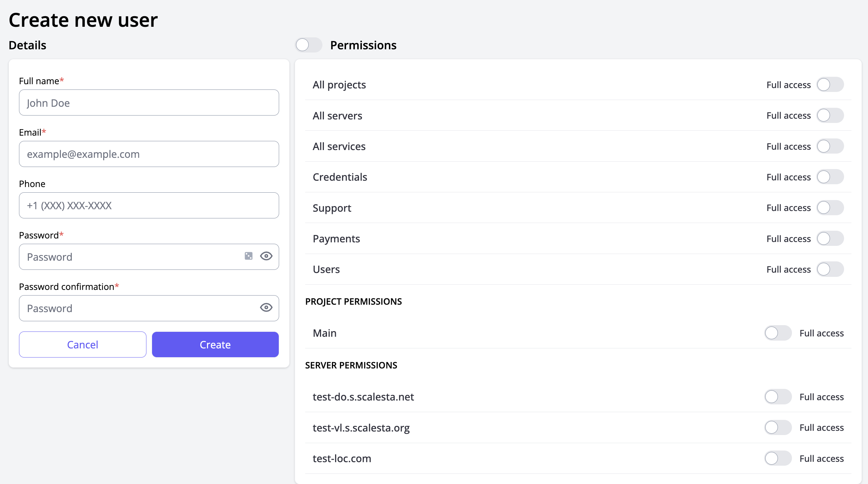Image resolution: width=868 pixels, height=484 pixels.
Task: Turn on All services full access
Action: [830, 146]
